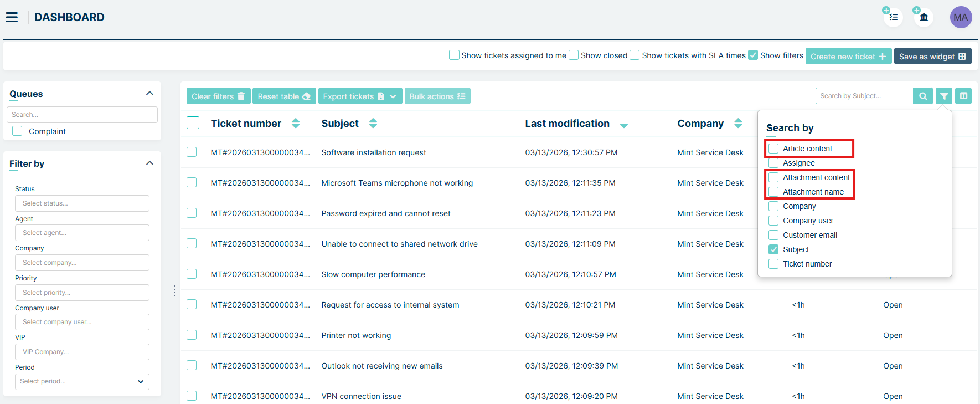This screenshot has width=980, height=404.
Task: Open the table columns settings icon
Action: [963, 96]
